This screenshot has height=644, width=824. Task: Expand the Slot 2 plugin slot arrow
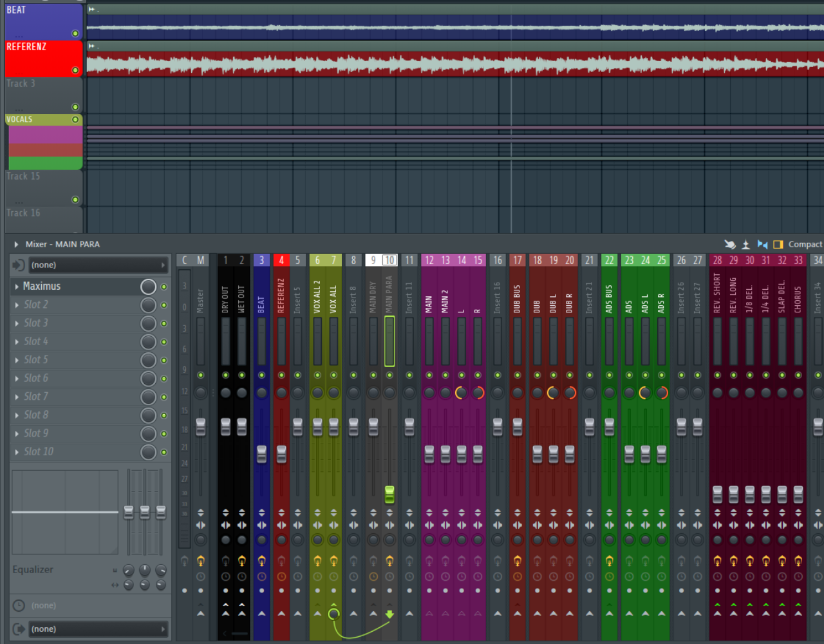16,304
